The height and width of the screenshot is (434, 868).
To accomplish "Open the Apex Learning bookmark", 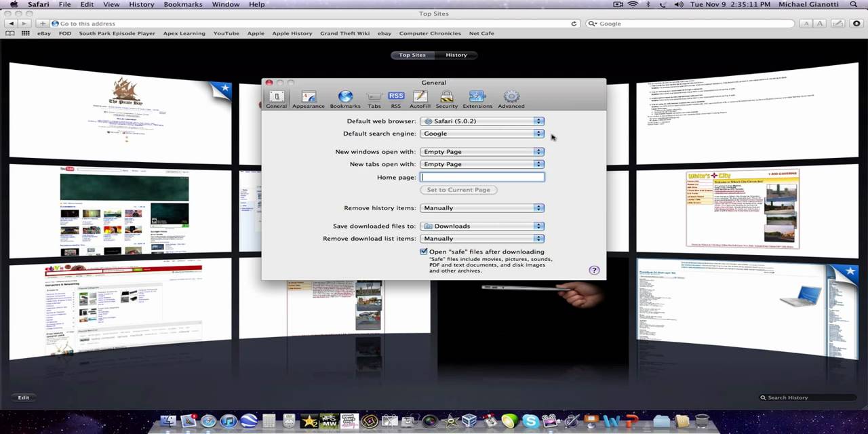I will click(184, 33).
